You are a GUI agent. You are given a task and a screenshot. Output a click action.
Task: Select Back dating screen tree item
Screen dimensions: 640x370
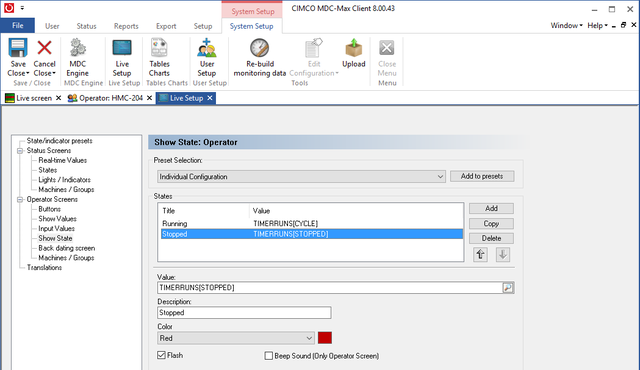pyautogui.click(x=67, y=248)
